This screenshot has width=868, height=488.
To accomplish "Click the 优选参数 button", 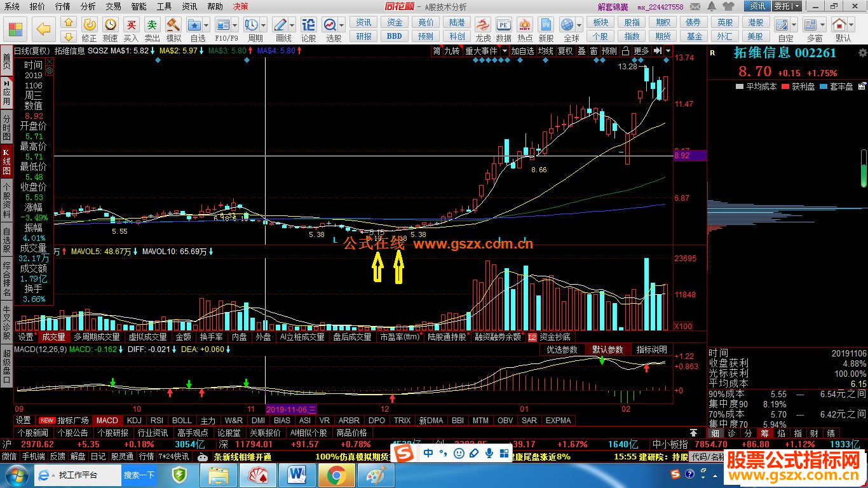I will pos(562,349).
